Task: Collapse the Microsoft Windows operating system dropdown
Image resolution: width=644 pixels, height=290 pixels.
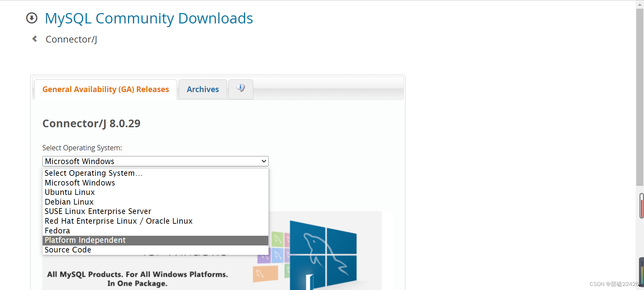Action: (x=155, y=161)
